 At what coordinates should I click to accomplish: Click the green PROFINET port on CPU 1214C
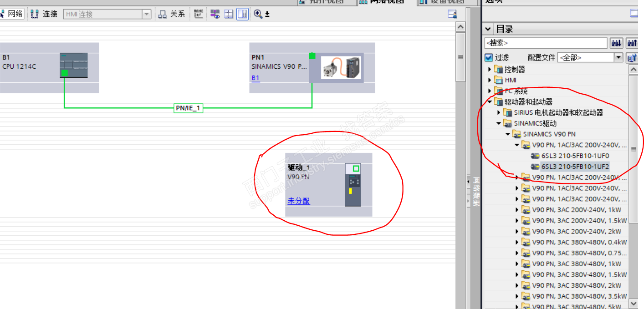pos(65,73)
